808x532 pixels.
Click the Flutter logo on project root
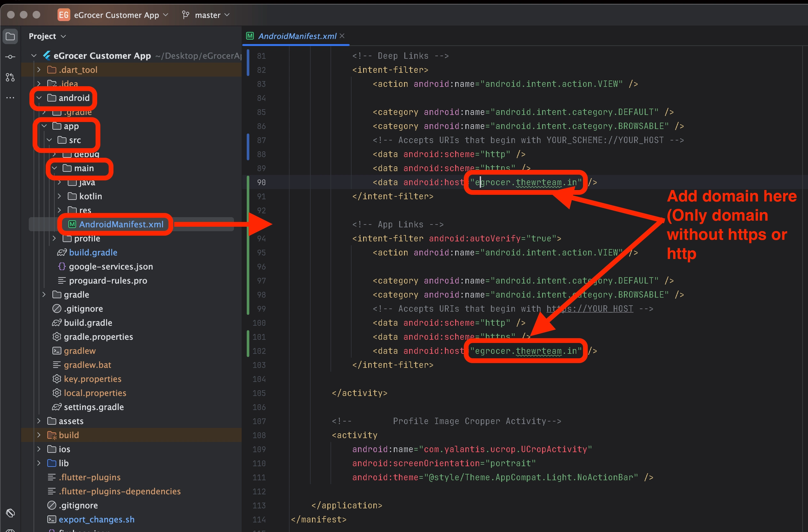click(x=47, y=55)
